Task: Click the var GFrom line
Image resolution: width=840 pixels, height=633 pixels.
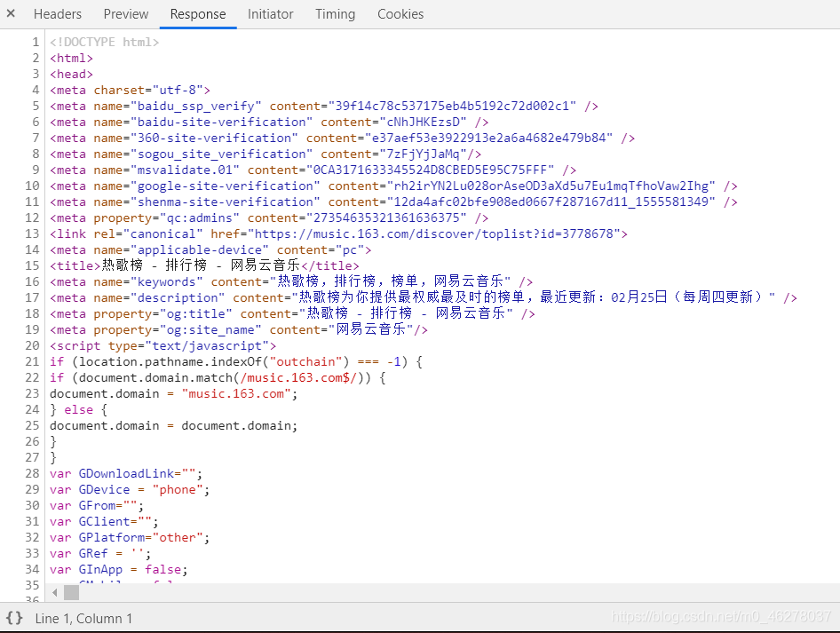Action: tap(97, 505)
